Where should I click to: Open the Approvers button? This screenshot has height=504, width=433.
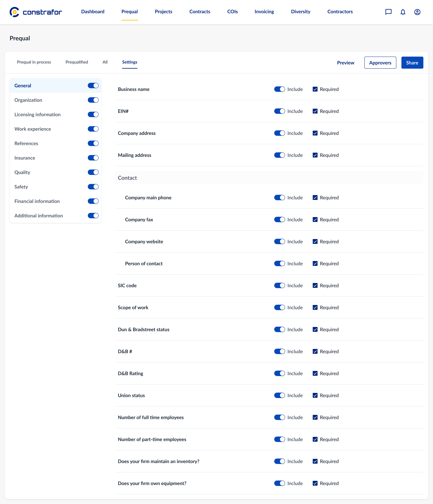(380, 63)
